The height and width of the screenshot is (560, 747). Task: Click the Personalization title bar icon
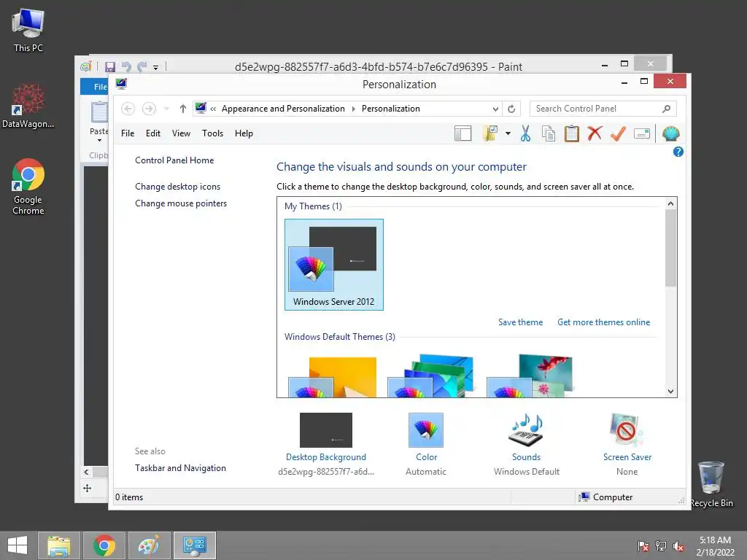[x=122, y=84]
